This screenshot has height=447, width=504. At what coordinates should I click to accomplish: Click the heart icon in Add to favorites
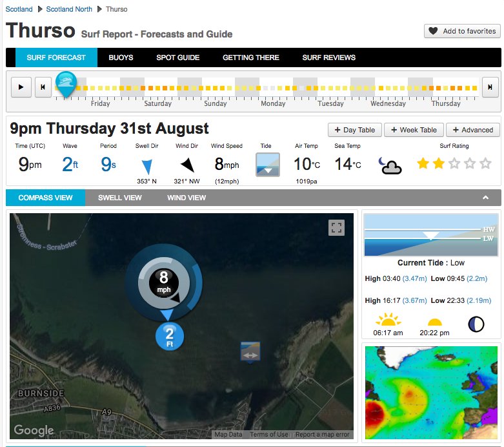pyautogui.click(x=433, y=31)
